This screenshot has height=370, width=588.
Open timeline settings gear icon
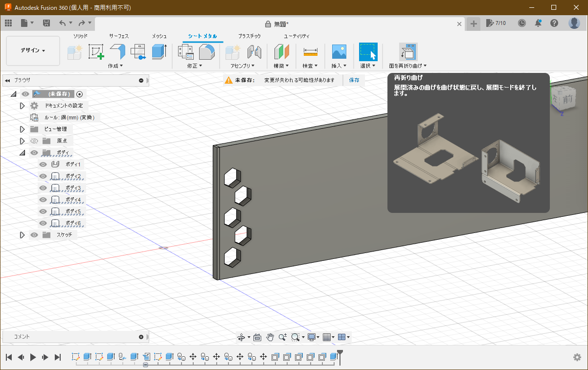pyautogui.click(x=577, y=357)
